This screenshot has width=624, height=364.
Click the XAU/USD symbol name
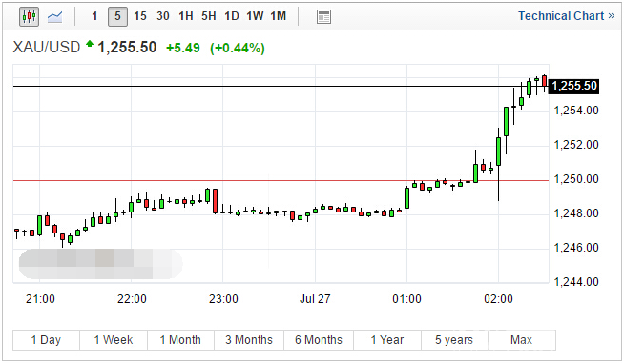(x=47, y=48)
